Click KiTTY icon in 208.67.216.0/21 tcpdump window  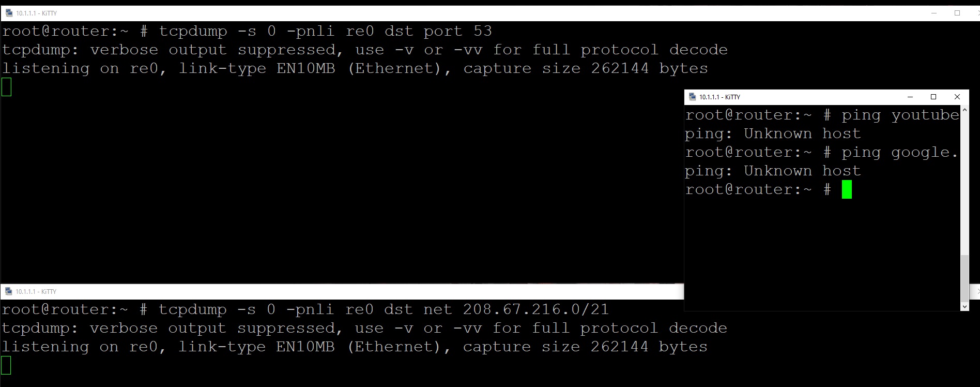coord(8,292)
